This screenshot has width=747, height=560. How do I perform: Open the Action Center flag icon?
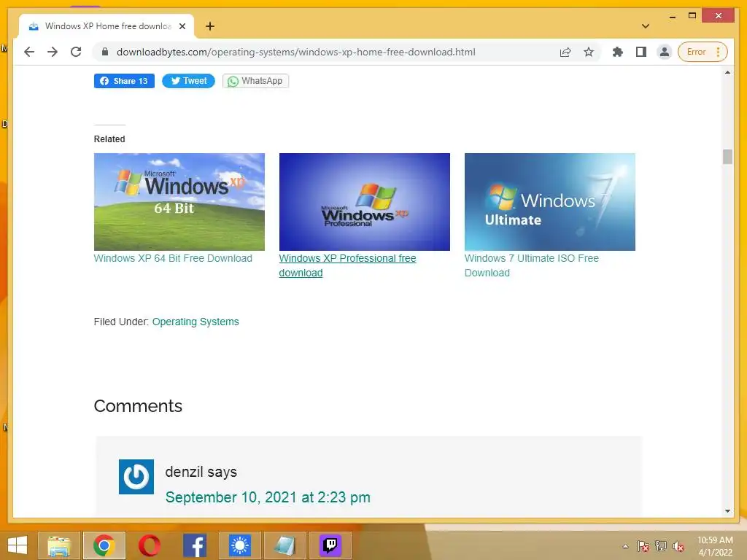643,546
